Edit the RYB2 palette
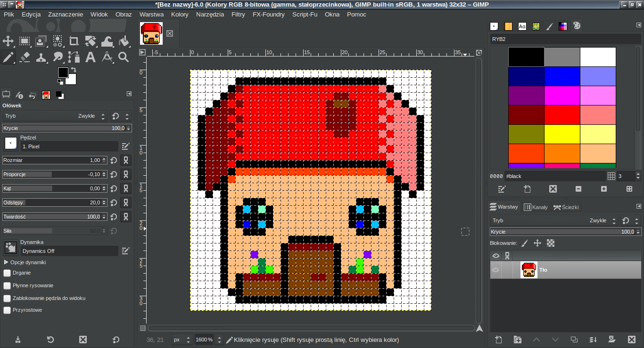 coord(502,189)
